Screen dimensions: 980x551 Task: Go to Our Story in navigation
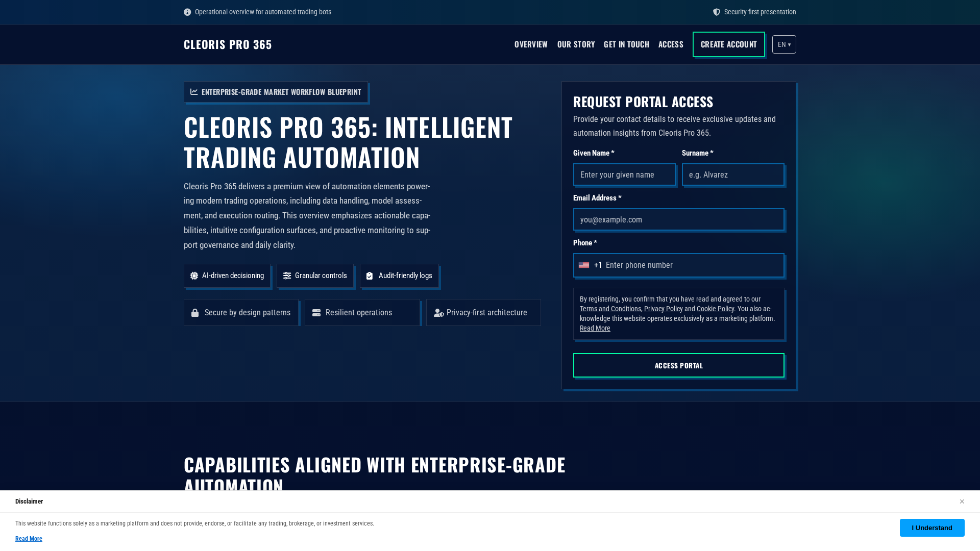click(x=576, y=44)
